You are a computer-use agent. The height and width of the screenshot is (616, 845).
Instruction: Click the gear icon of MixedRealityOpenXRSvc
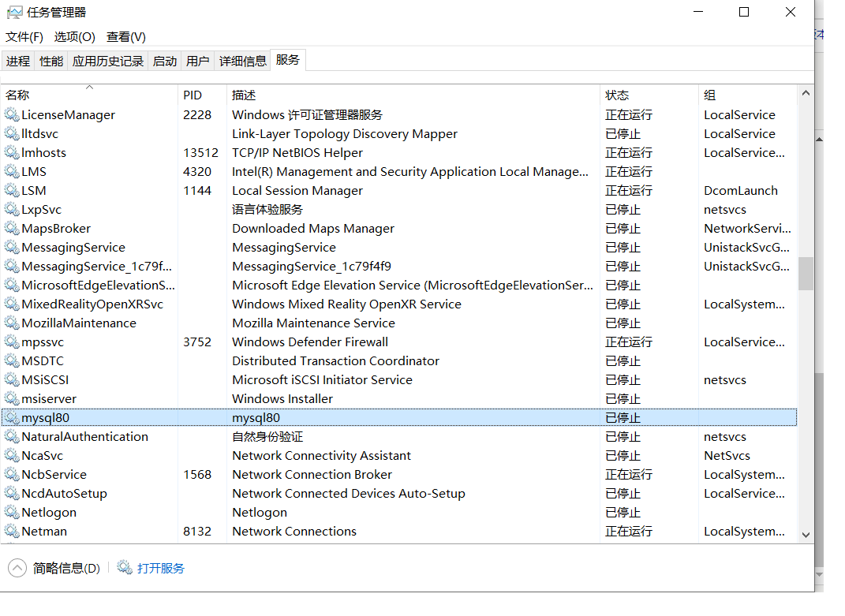coord(12,304)
